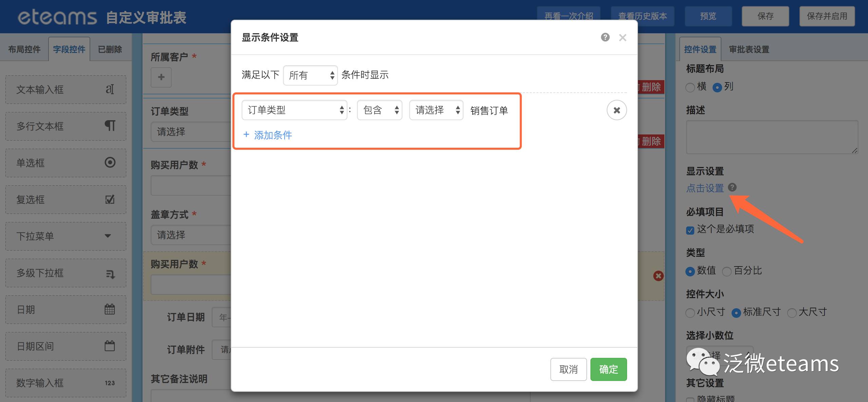The height and width of the screenshot is (402, 868).
Task: Select the 日期 calendar control icon
Action: pyautogui.click(x=110, y=309)
